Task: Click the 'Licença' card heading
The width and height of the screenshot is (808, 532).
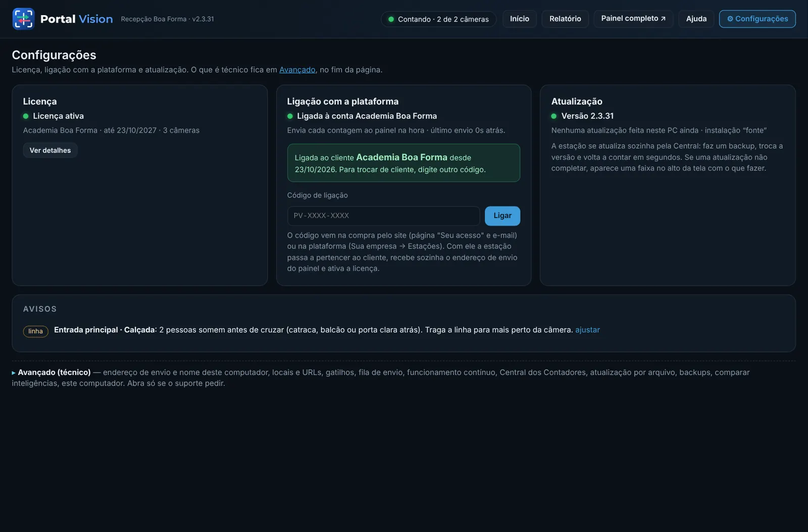Action: point(40,101)
